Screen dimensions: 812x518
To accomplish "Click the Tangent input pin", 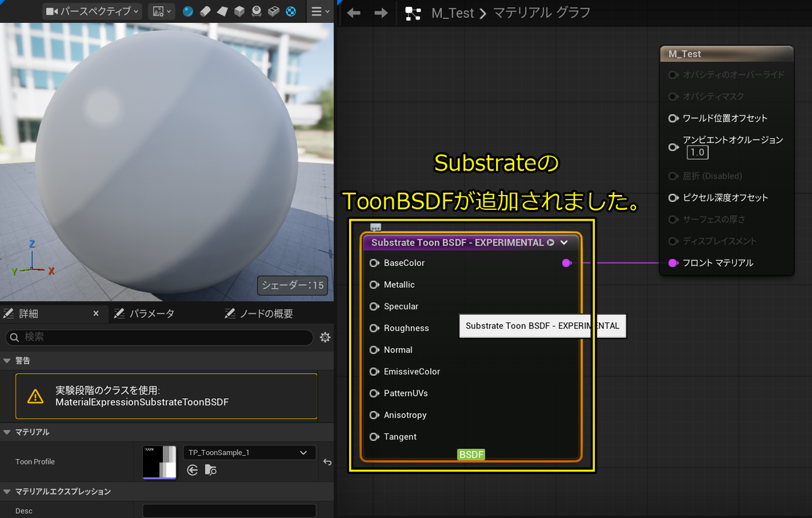I will [374, 436].
